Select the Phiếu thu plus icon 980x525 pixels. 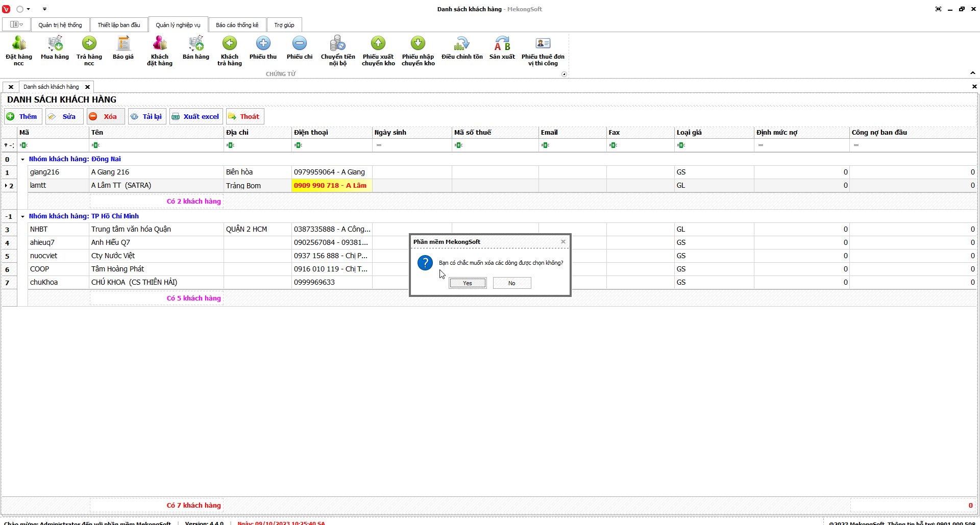263,44
